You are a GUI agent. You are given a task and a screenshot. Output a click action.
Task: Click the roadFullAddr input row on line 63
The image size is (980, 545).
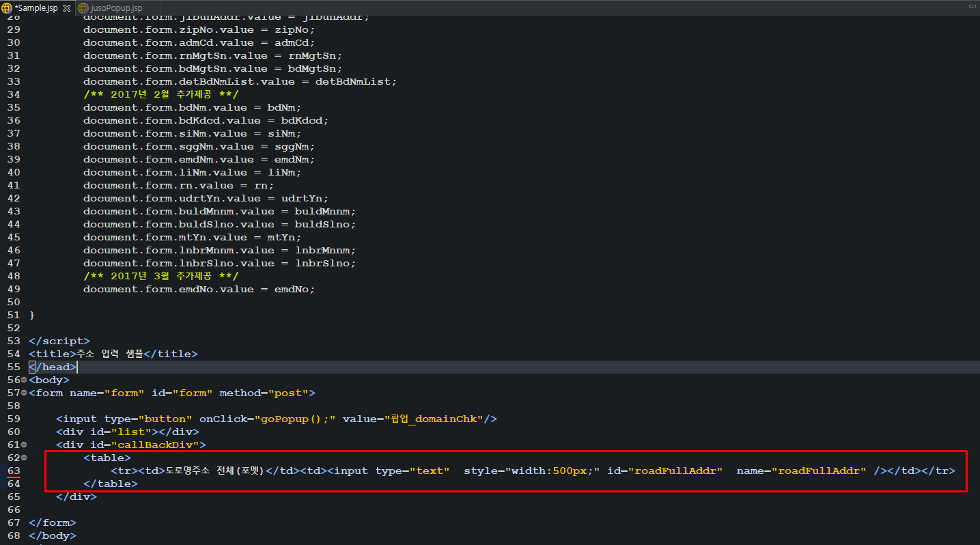[533, 471]
